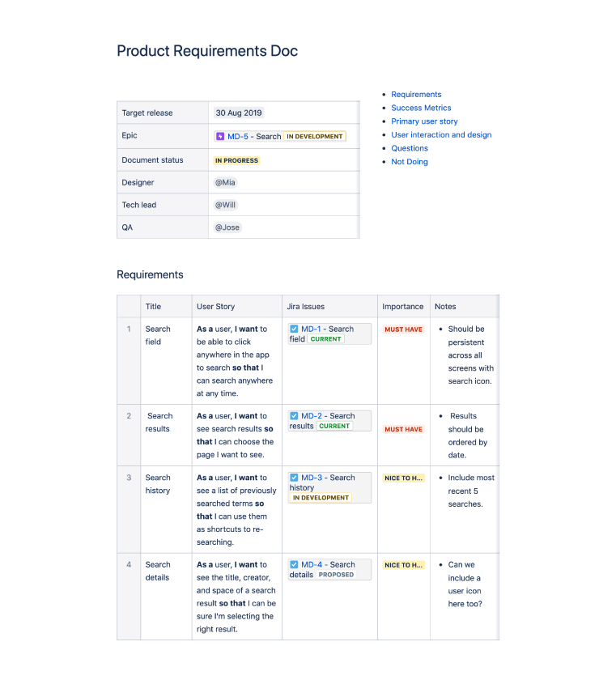Image resolution: width=616 pixels, height=680 pixels.
Task: Click the IN PROGRESS document status lozenge
Action: tap(236, 161)
